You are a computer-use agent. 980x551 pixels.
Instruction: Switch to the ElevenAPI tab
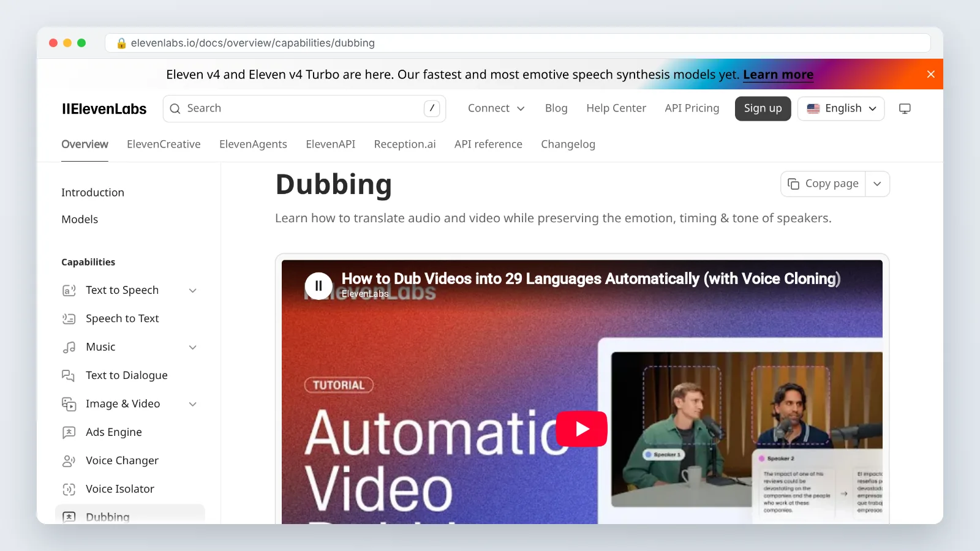tap(331, 144)
